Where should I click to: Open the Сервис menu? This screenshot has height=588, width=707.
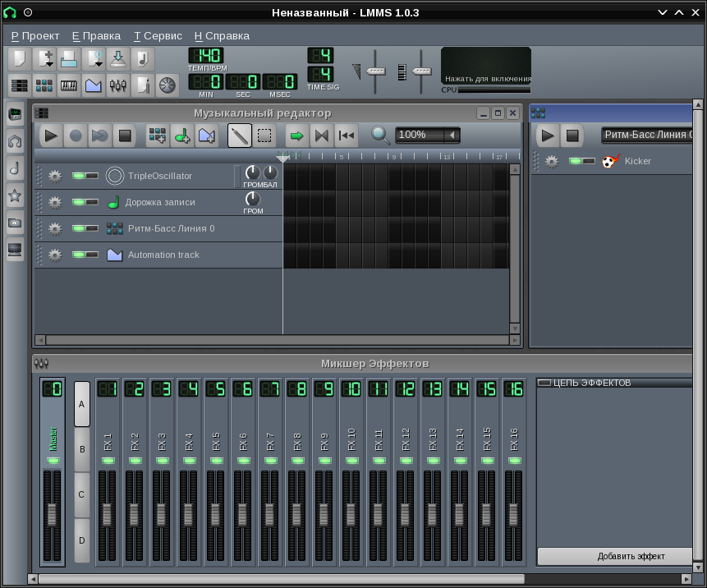point(157,35)
